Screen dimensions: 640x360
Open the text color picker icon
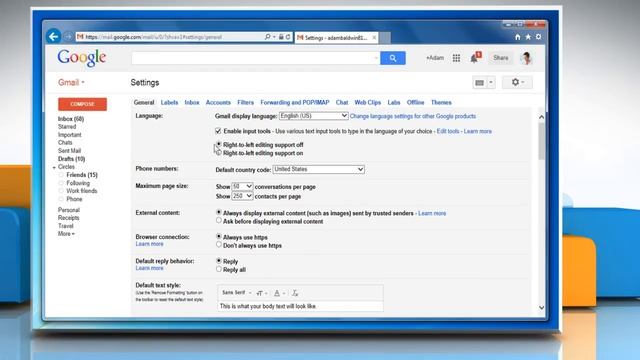pos(279,293)
